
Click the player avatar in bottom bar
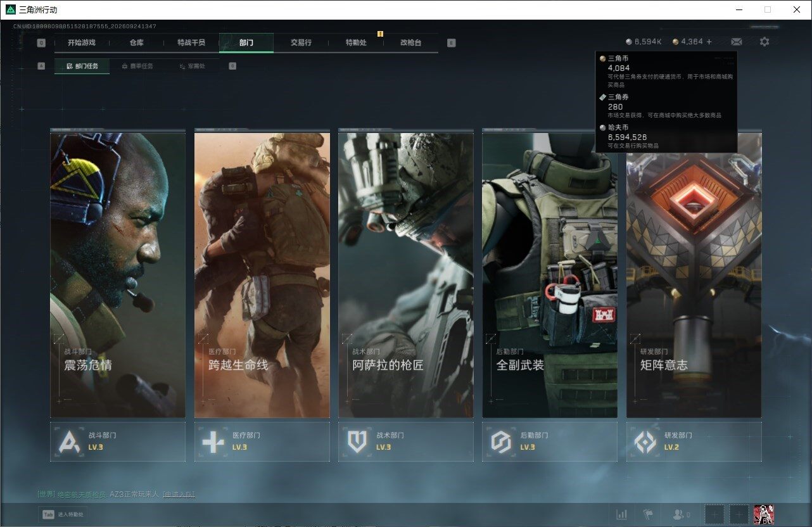(763, 514)
